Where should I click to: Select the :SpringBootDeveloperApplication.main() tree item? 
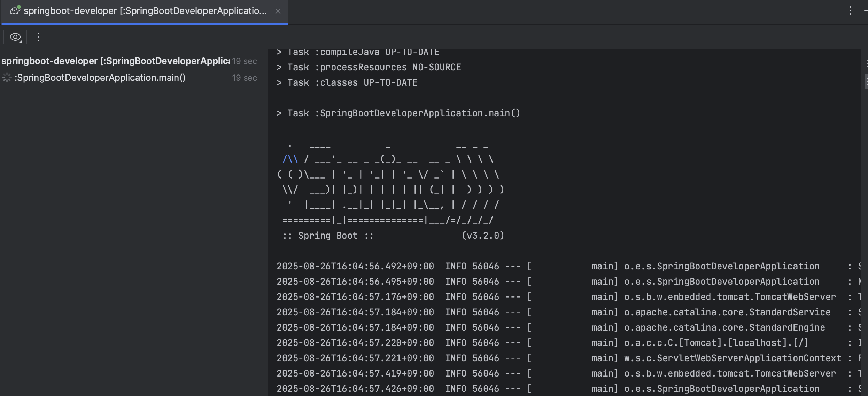[x=100, y=78]
